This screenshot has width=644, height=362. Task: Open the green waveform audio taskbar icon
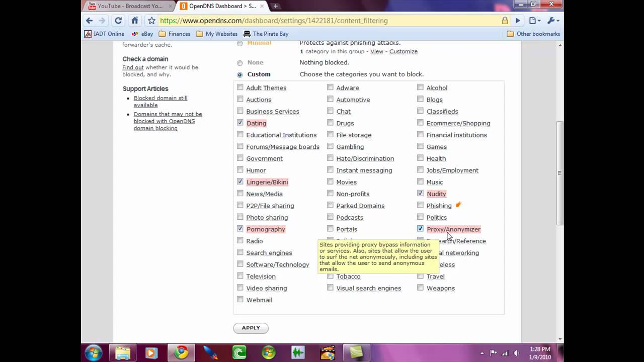click(x=298, y=353)
